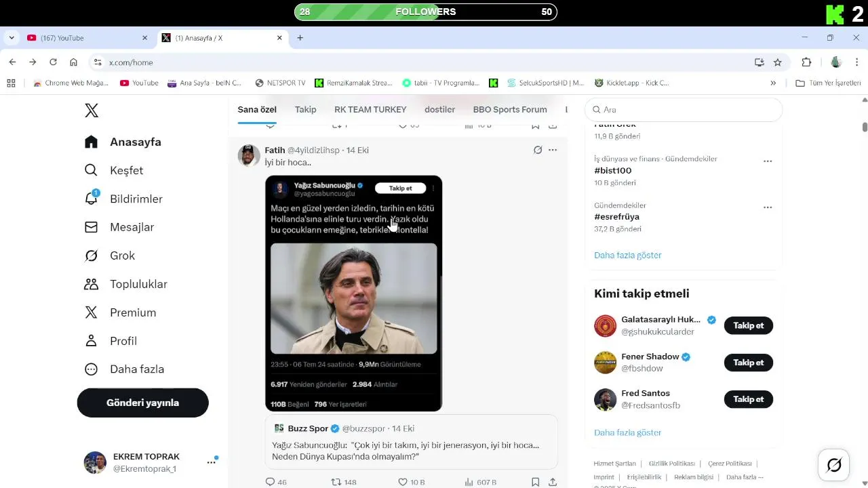Switch to Sana özel tab
868x488 pixels.
(257, 109)
